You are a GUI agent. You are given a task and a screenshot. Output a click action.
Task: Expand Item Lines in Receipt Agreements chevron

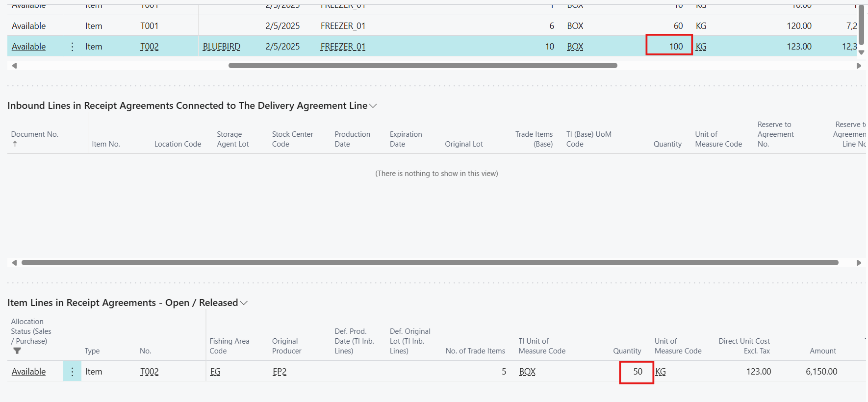[x=244, y=303]
